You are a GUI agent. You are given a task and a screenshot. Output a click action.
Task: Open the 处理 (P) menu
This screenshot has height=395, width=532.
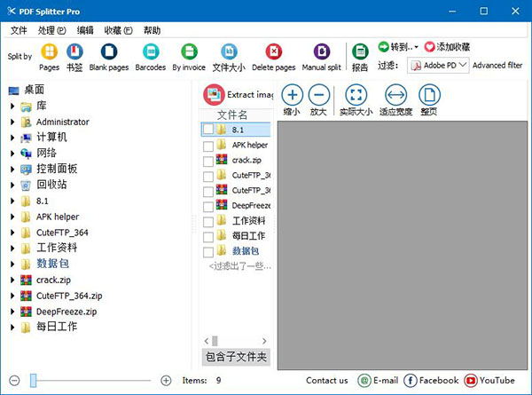(x=52, y=30)
